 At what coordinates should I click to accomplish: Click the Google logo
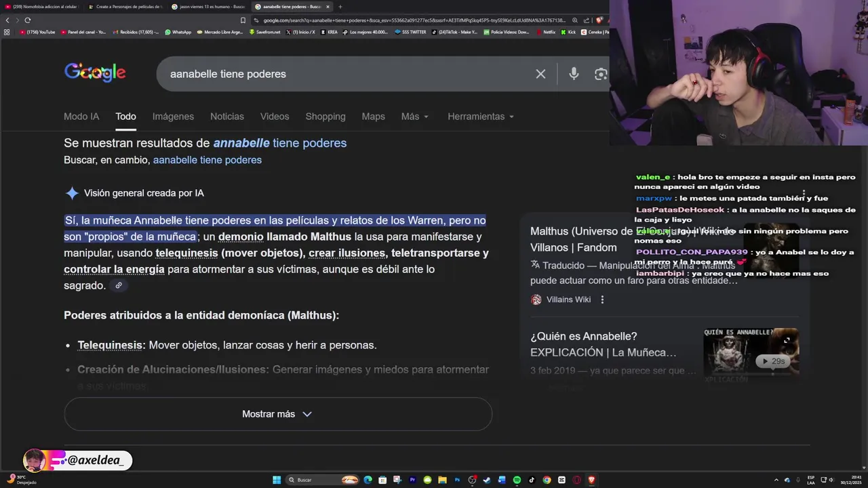(x=95, y=73)
